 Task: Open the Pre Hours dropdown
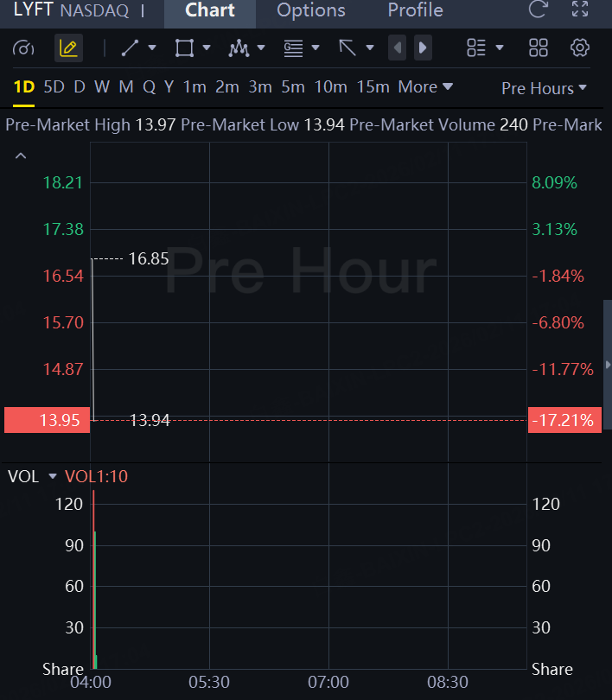(544, 88)
